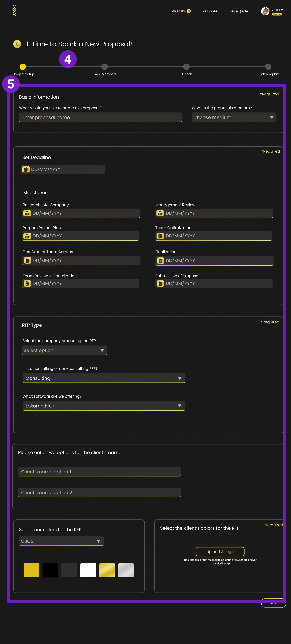This screenshot has width=291, height=644.
Task: Expand the Consulting RFP type dropdown
Action: pos(104,378)
